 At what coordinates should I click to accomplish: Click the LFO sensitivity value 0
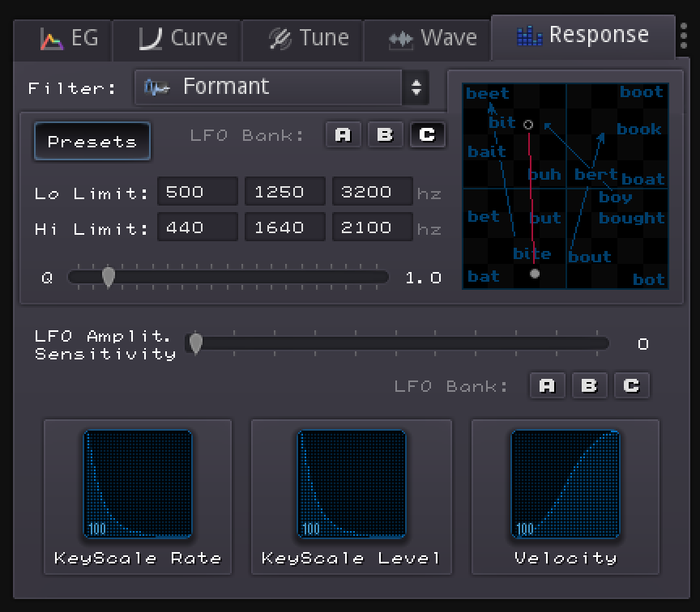pyautogui.click(x=642, y=344)
